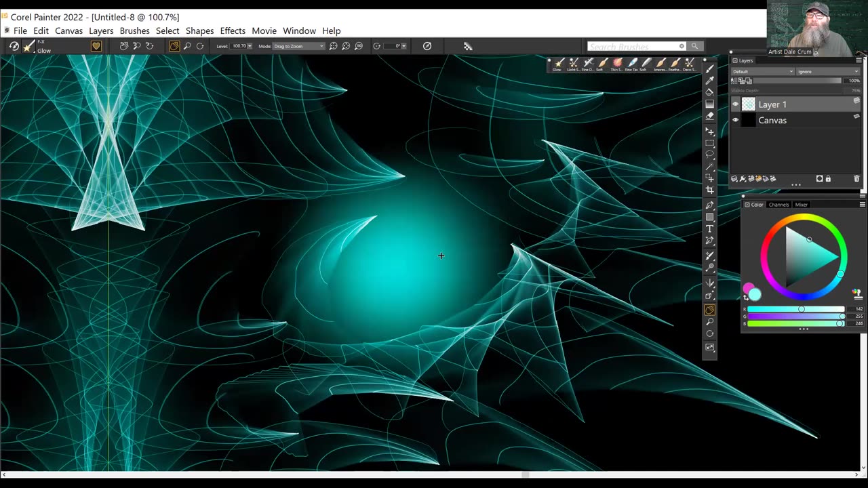Select the Magic Wand tool
868x488 pixels.
(710, 167)
